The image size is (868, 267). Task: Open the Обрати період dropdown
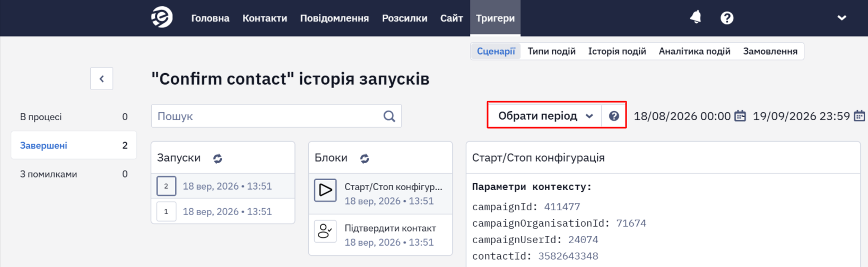545,116
